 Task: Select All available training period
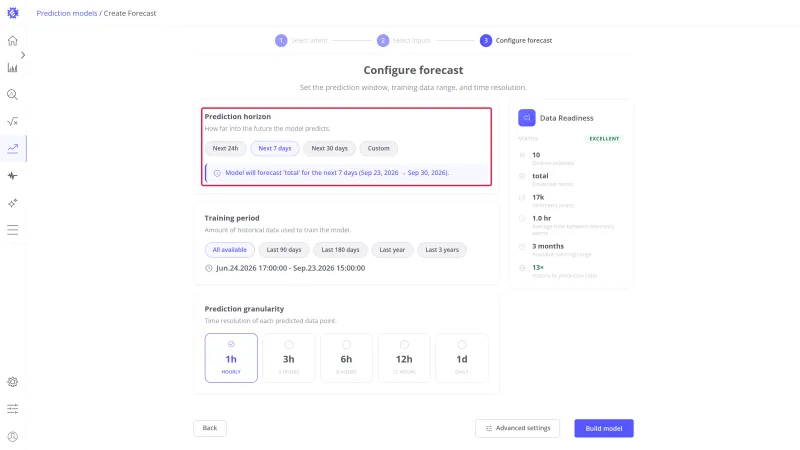230,250
